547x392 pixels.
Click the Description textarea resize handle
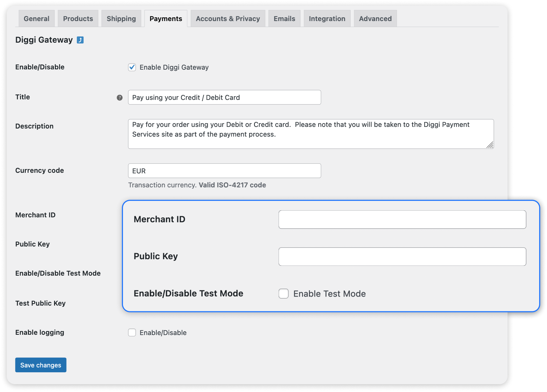click(x=490, y=145)
